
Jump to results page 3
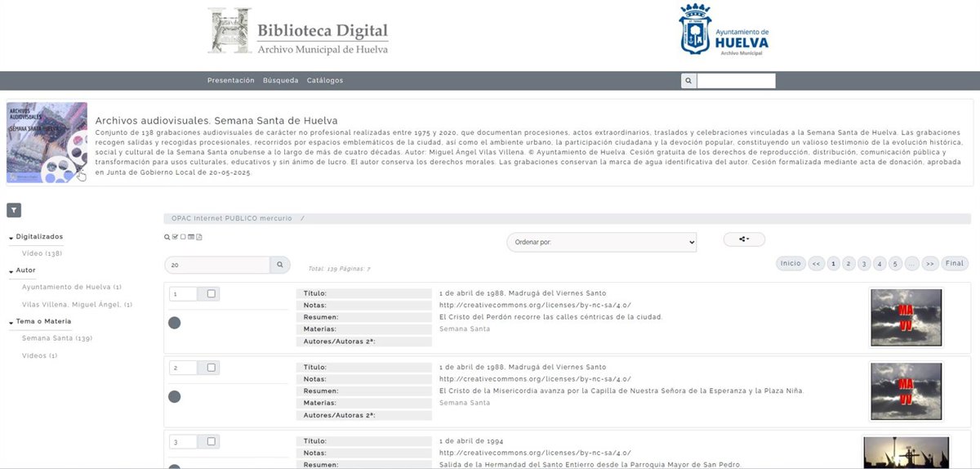tap(864, 264)
